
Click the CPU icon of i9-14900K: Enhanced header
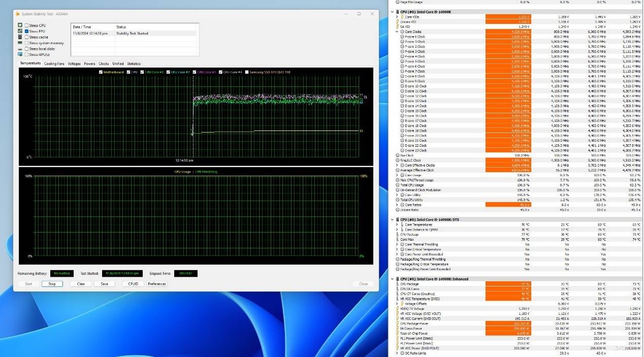pos(397,279)
